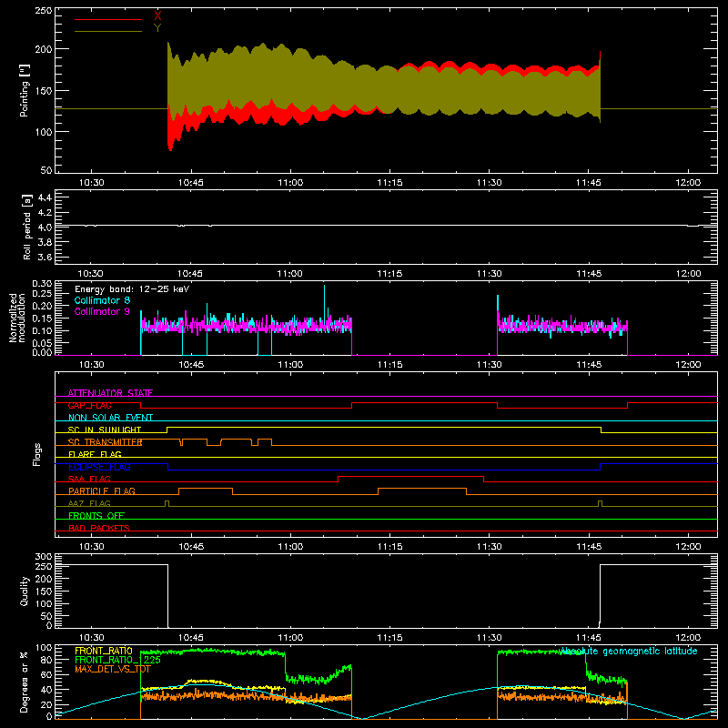The image size is (728, 728).
Task: Click the SAA_FLAG label
Action: [89, 479]
